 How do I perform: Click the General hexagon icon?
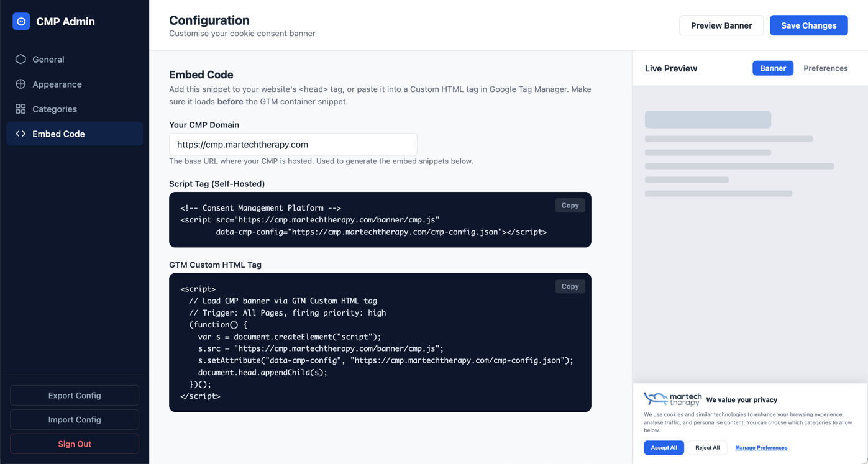coord(21,59)
